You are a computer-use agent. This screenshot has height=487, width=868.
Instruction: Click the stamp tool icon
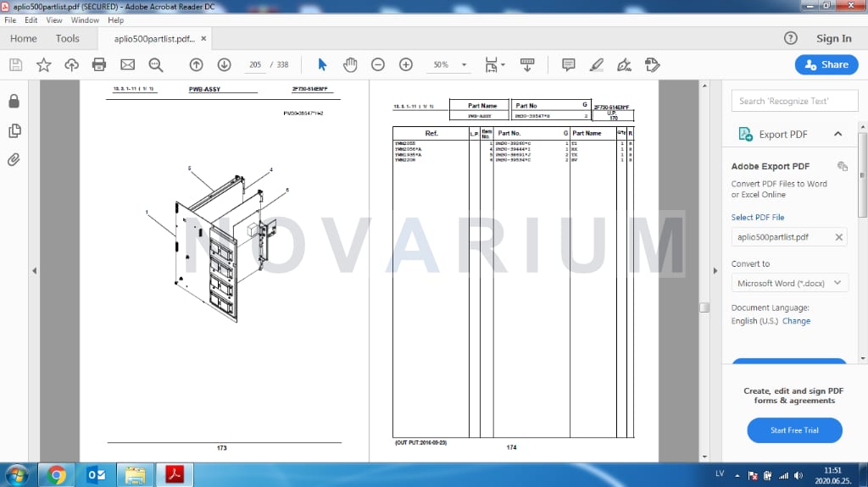click(652, 64)
